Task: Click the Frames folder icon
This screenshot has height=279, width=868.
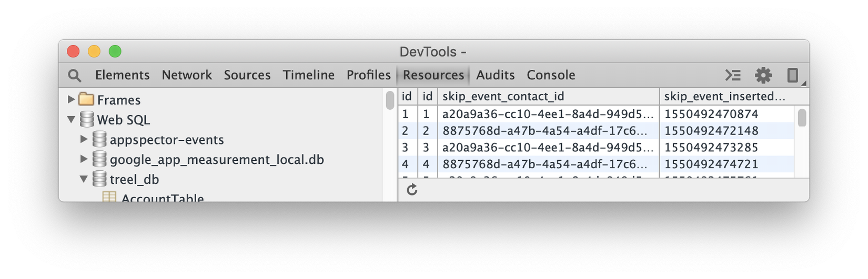Action: coord(86,99)
